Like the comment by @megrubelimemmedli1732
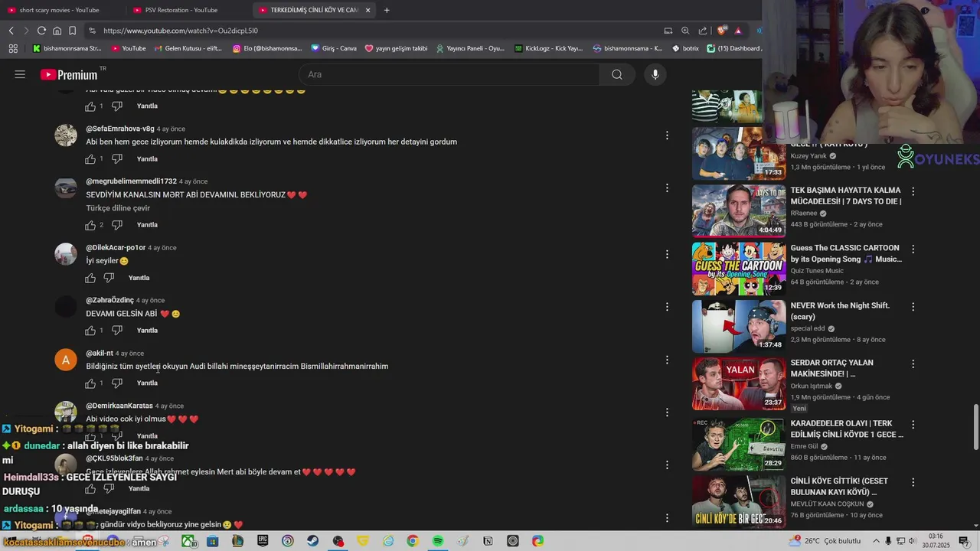 coord(90,225)
